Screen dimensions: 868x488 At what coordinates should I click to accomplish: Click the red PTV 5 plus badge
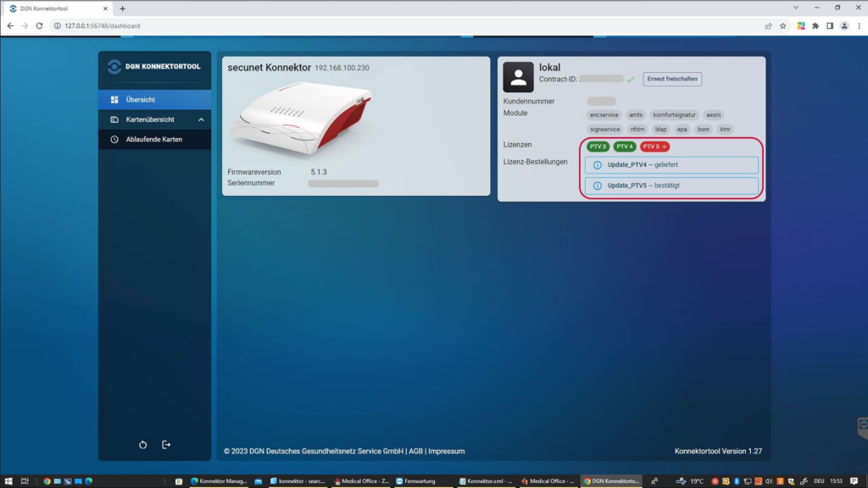[x=654, y=147]
